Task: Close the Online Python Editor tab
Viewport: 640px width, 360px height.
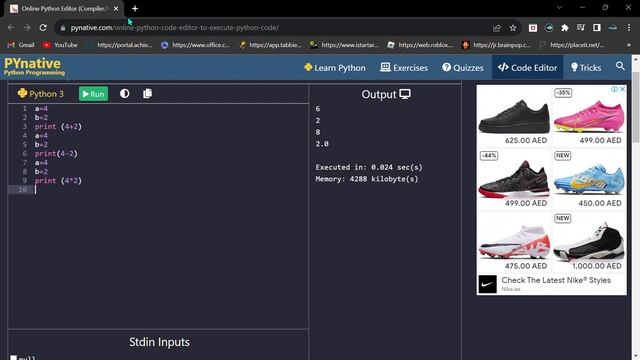Action: [116, 9]
